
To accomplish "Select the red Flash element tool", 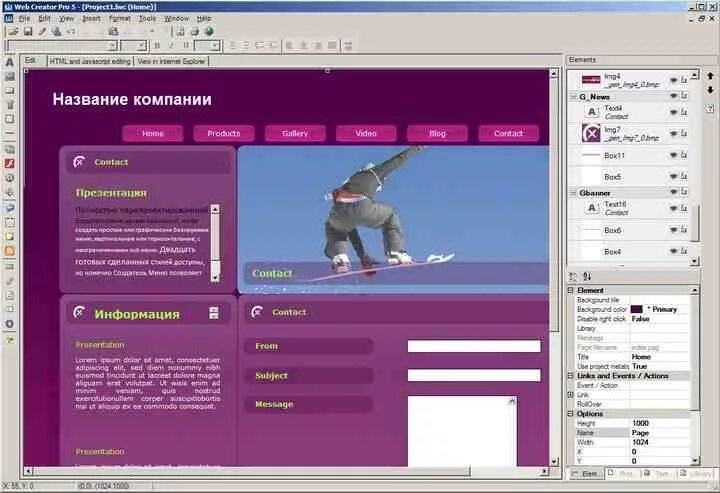I will tap(10, 163).
